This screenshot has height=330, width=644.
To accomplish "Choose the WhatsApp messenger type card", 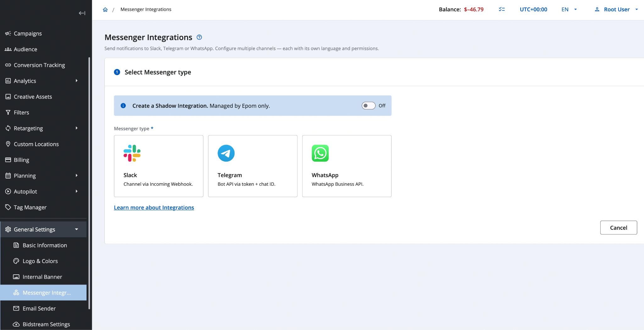I will [347, 166].
